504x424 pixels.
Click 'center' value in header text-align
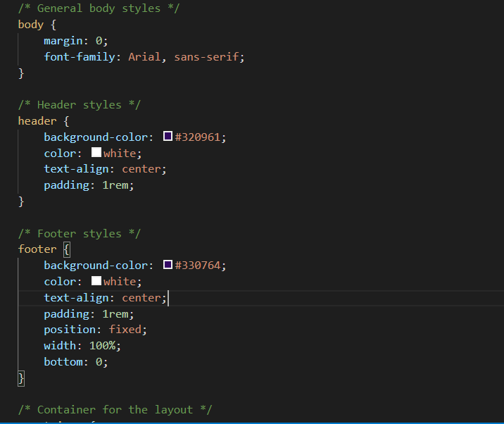pyautogui.click(x=141, y=169)
